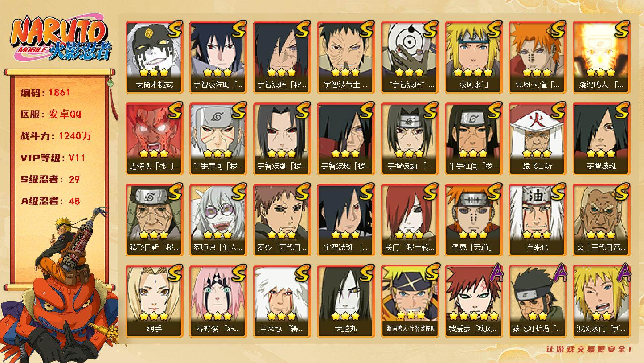The image size is (644, 363).
Task: Click the 迈特凯「死门」 card portrait
Action: pyautogui.click(x=154, y=138)
